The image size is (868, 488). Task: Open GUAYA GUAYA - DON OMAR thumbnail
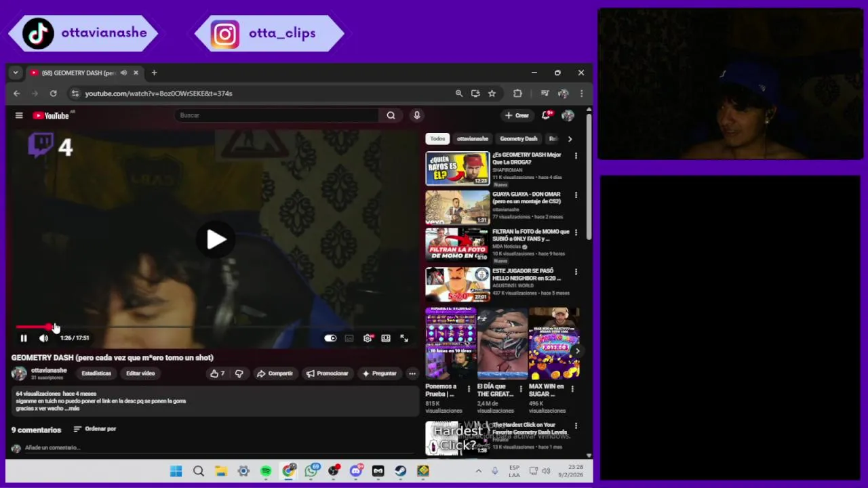click(x=457, y=207)
